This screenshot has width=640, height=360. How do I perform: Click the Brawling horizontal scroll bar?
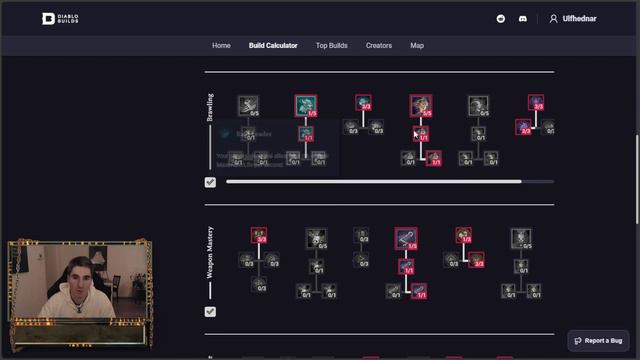pyautogui.click(x=374, y=182)
